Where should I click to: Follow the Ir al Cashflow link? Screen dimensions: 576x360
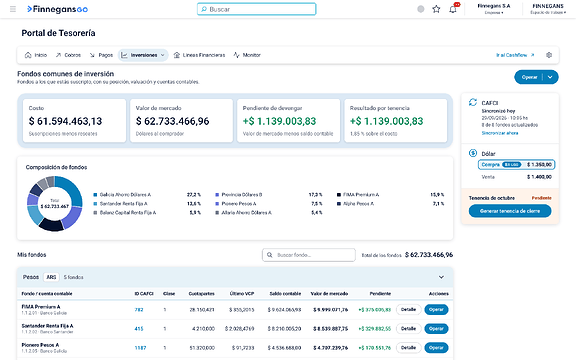[x=515, y=55]
